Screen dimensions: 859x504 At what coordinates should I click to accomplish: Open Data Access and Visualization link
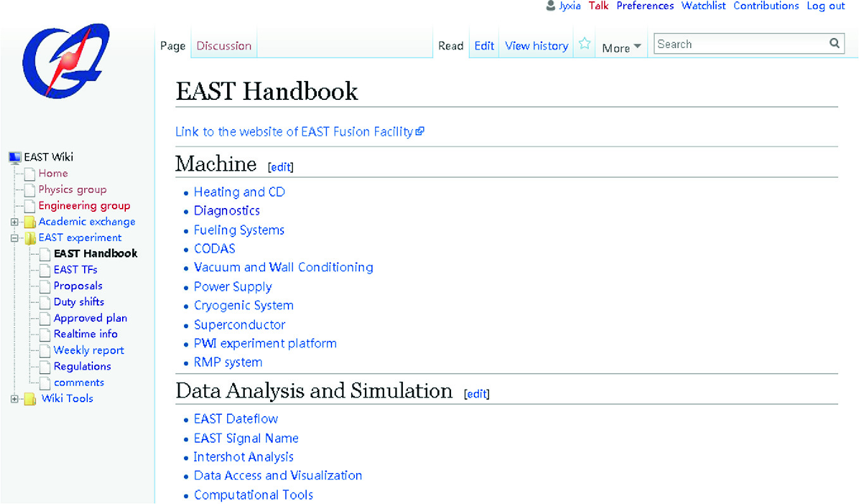278,475
